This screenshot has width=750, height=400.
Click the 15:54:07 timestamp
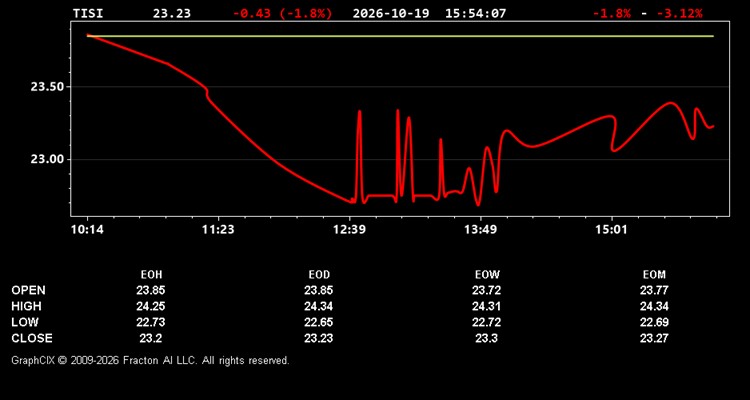(475, 13)
